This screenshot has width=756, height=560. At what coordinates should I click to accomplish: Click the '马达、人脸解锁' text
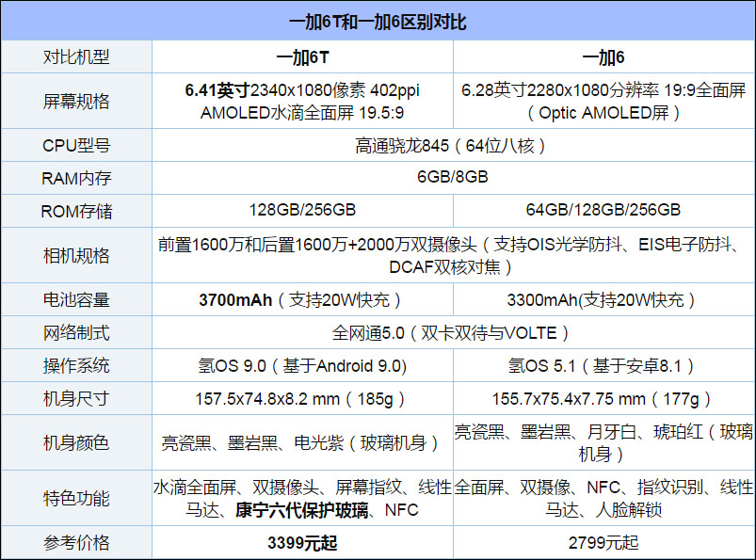pos(603,510)
